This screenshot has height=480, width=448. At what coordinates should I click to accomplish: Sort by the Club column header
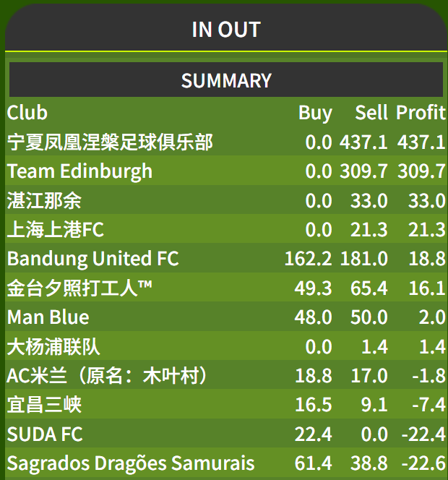(27, 113)
